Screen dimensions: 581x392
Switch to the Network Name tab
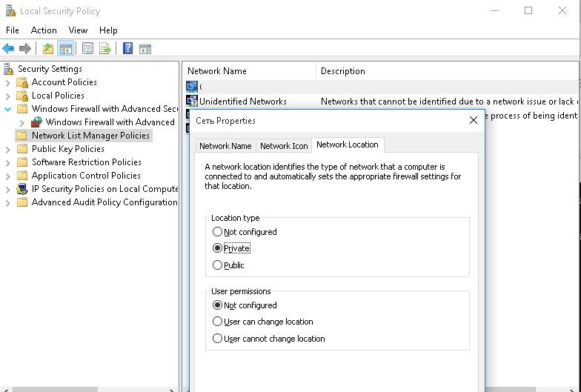[x=225, y=146]
